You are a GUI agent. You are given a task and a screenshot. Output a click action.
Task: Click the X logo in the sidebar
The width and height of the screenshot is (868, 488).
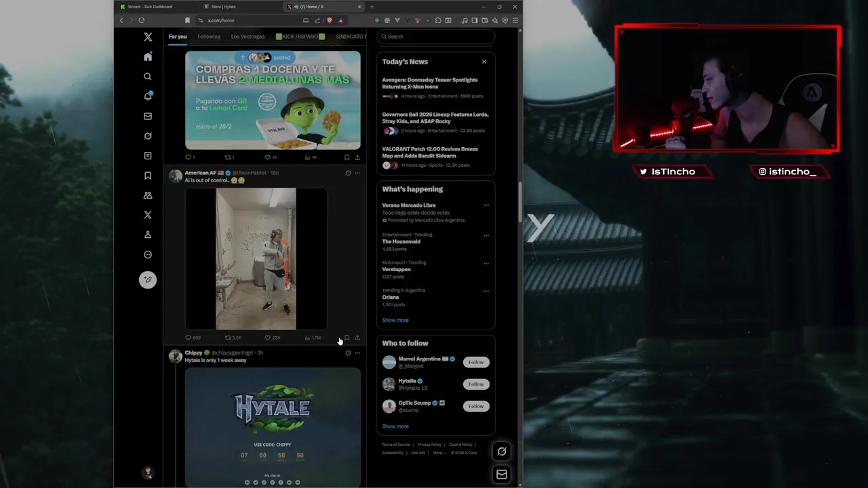(148, 37)
